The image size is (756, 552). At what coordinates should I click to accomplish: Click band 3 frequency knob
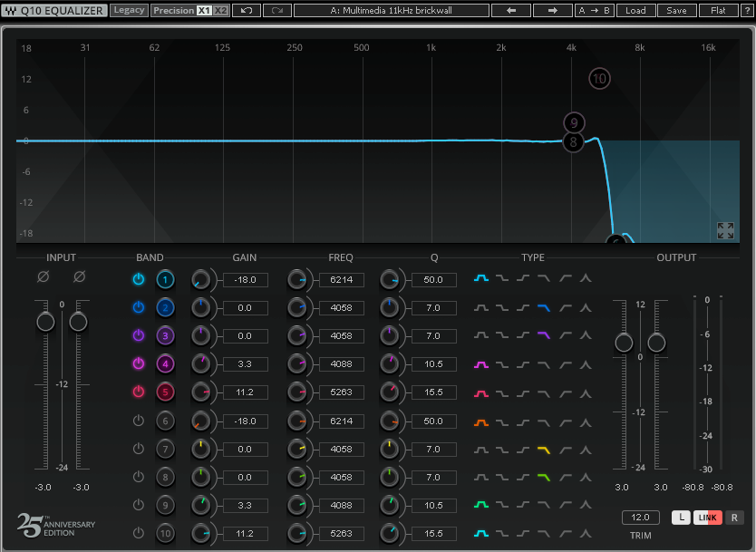point(296,336)
